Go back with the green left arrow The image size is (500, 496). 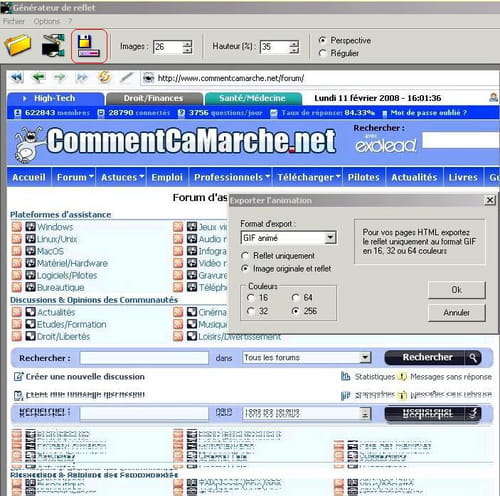(39, 77)
